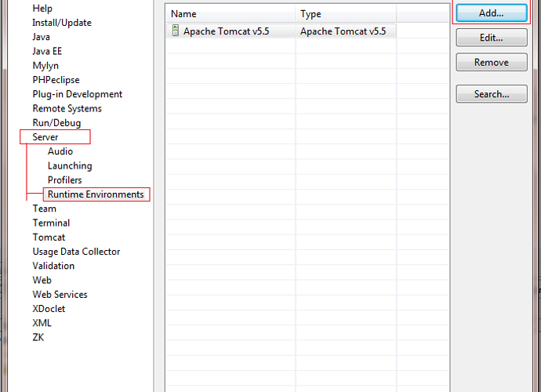Select Remote Systems category
Screen dimensions: 541x392
tap(67, 109)
